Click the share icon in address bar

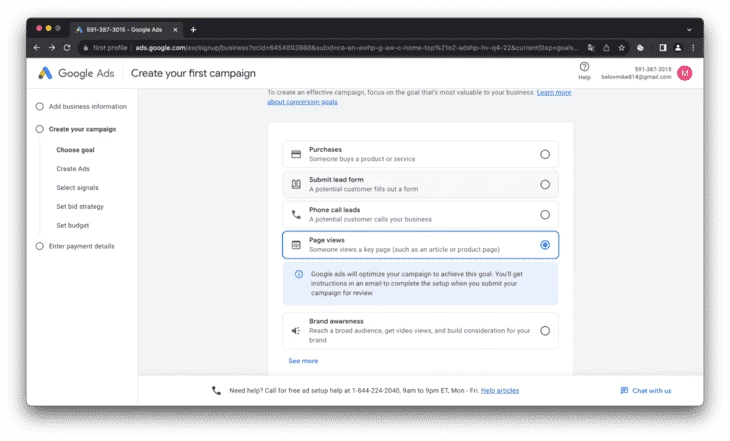click(x=606, y=47)
